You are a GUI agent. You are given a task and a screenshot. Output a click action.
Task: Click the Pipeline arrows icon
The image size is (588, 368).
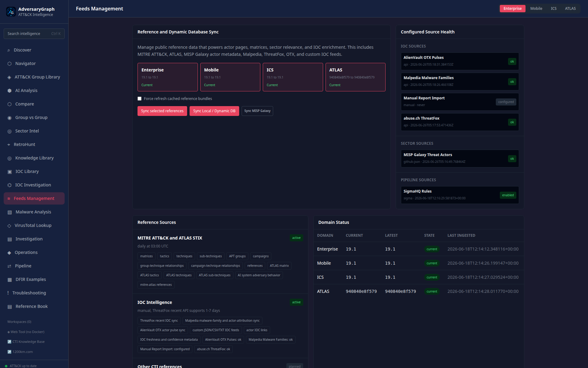pos(9,266)
